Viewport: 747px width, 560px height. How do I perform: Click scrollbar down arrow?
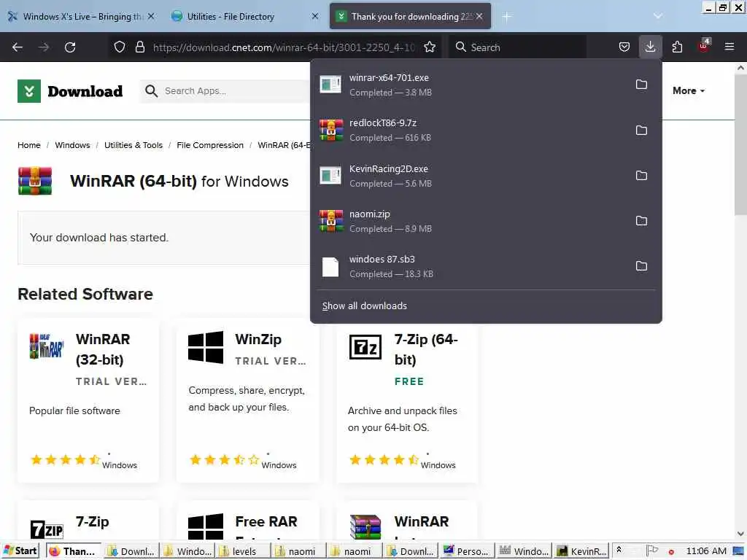tap(740, 534)
